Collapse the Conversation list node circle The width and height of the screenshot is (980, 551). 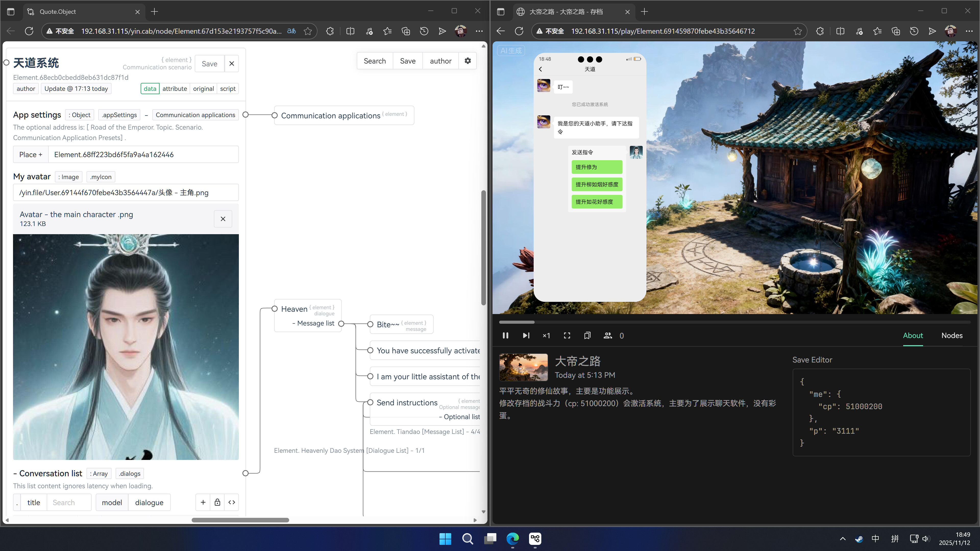pos(245,473)
